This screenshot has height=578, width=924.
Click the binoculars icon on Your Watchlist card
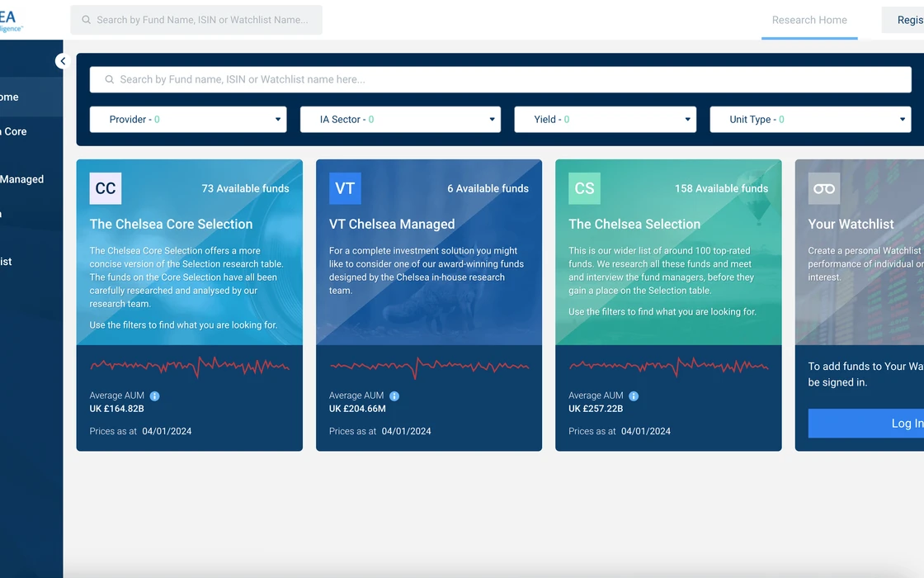824,188
